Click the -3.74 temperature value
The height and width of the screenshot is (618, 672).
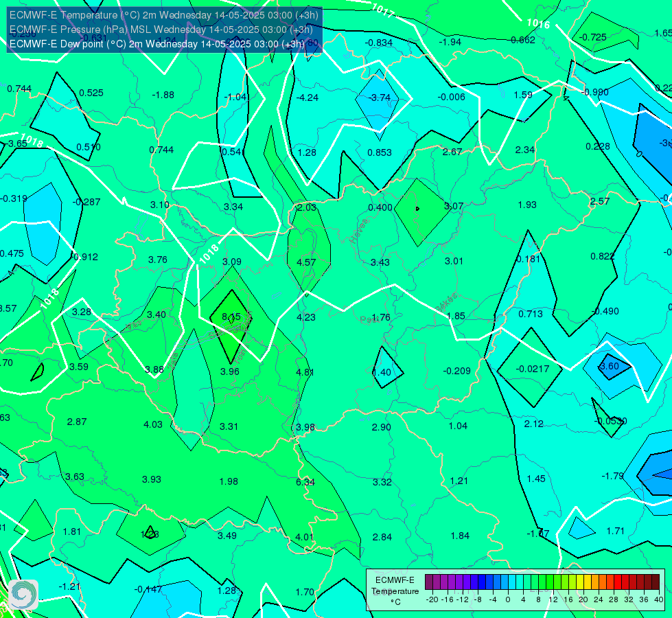(x=380, y=98)
